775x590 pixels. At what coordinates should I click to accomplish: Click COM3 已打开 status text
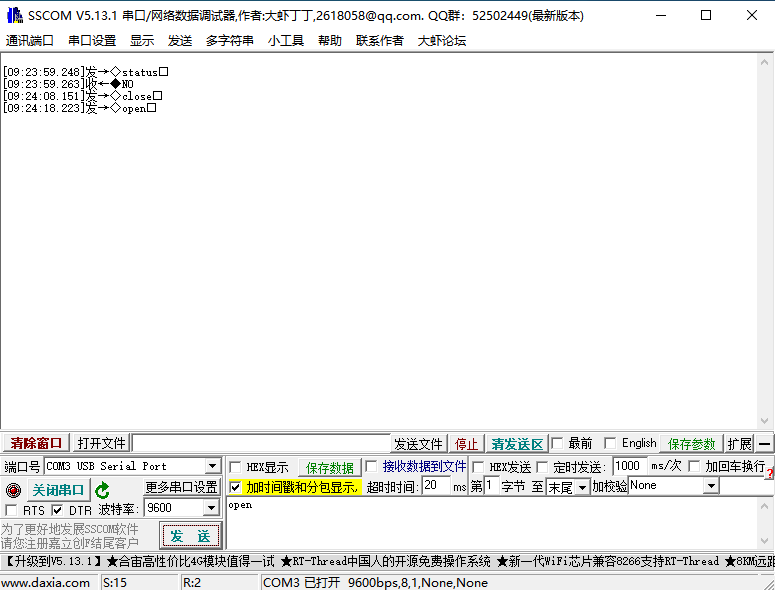(x=375, y=583)
